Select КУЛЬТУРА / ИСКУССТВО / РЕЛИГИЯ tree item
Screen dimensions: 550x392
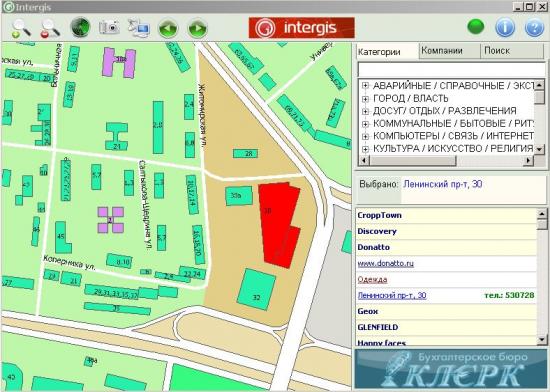453,149
